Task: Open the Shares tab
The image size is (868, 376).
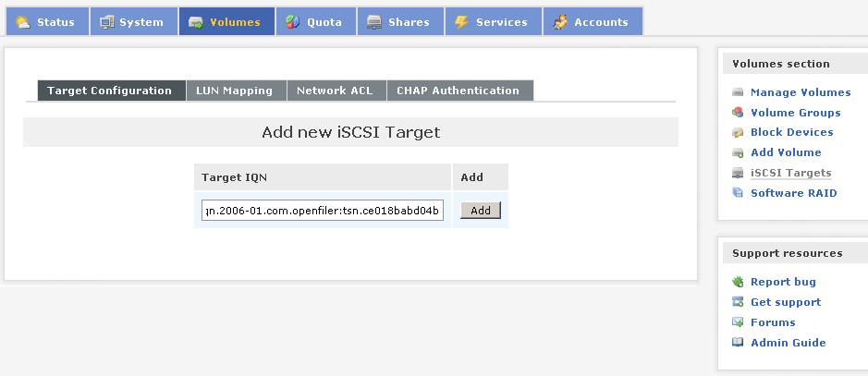Action: 399,22
